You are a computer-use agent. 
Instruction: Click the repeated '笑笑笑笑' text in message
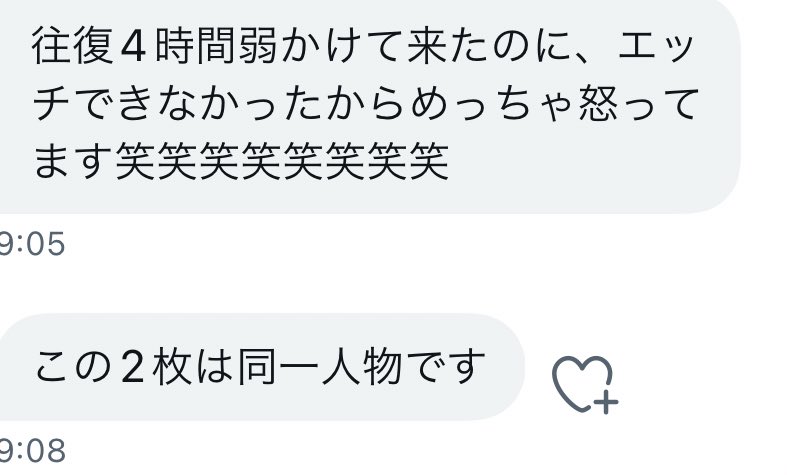(282, 161)
